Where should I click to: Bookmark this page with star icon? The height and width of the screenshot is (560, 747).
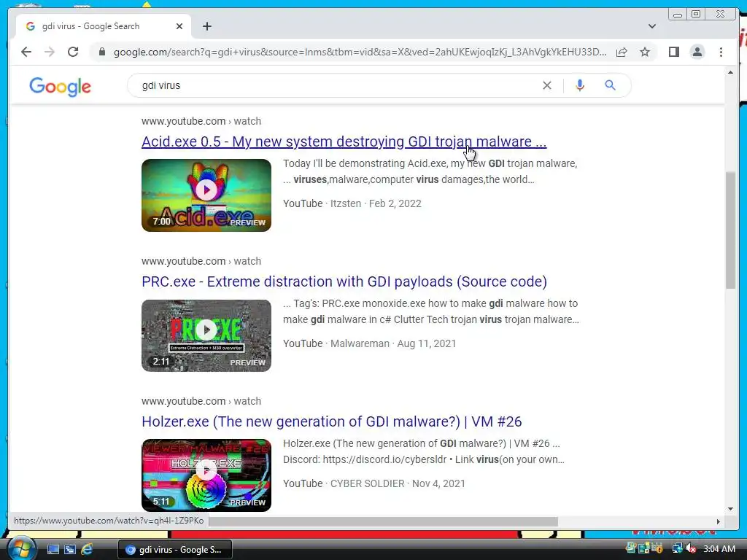click(x=645, y=52)
